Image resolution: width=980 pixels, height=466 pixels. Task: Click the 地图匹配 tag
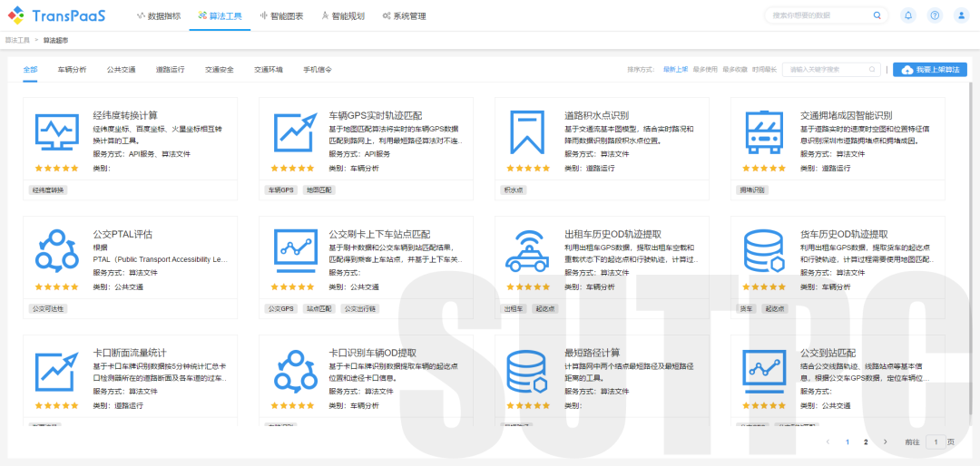(318, 189)
